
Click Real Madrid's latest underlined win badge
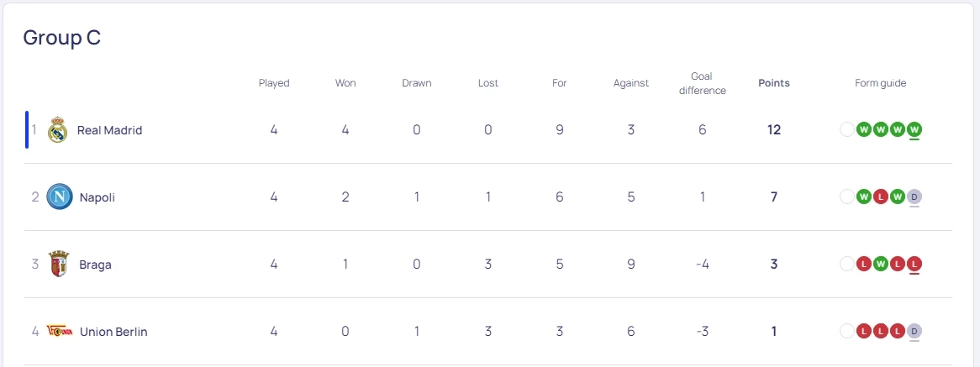(x=914, y=129)
